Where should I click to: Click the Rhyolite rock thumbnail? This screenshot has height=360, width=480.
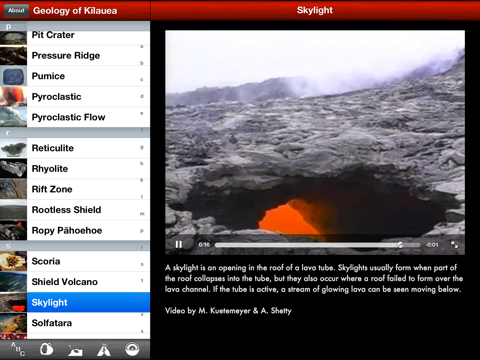click(x=13, y=169)
